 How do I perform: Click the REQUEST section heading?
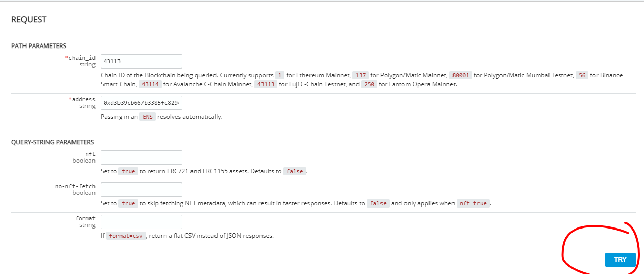click(x=29, y=20)
